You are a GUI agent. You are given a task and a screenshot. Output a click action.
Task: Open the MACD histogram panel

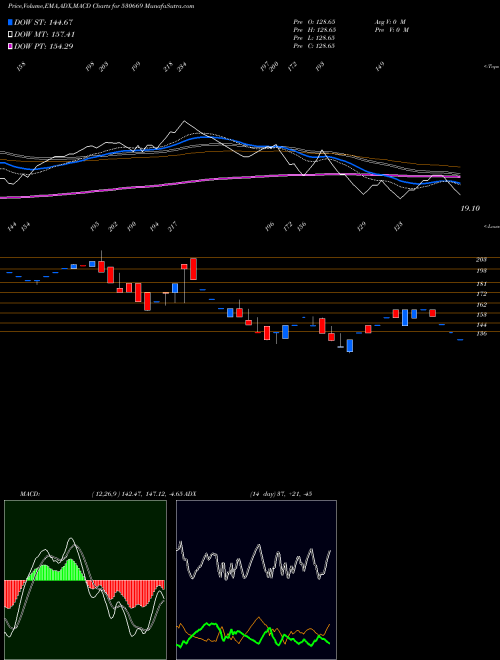[85, 580]
